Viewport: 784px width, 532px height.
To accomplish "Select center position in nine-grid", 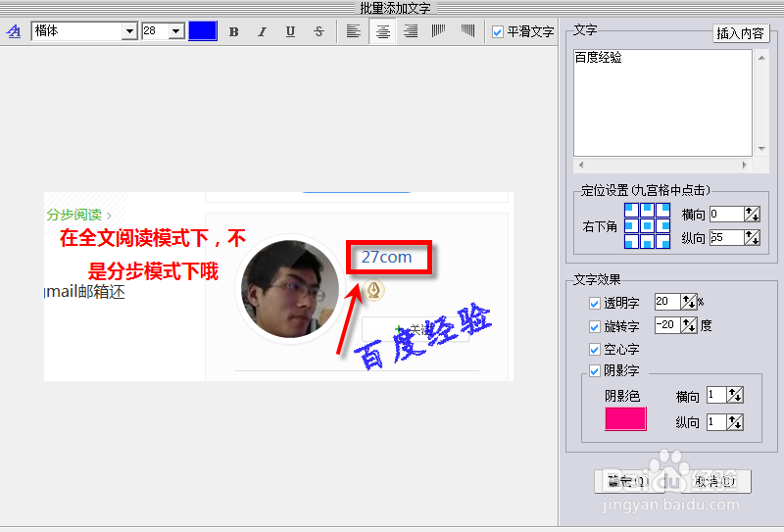I will [x=647, y=225].
